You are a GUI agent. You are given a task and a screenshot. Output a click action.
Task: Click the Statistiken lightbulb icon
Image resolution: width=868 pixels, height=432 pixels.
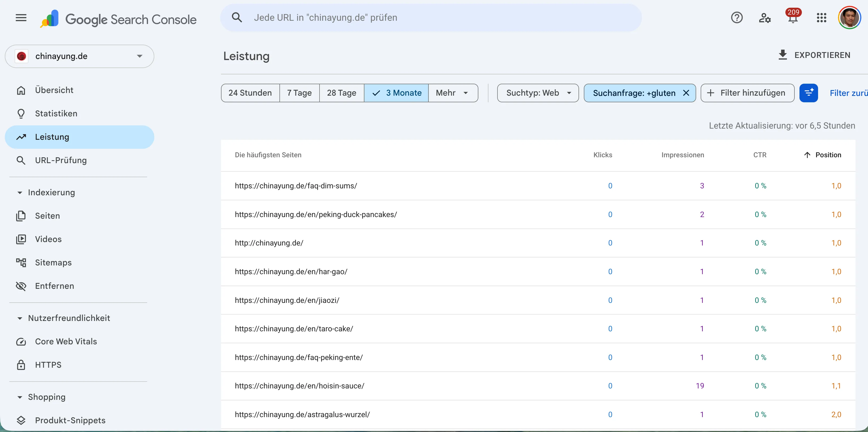pyautogui.click(x=21, y=113)
